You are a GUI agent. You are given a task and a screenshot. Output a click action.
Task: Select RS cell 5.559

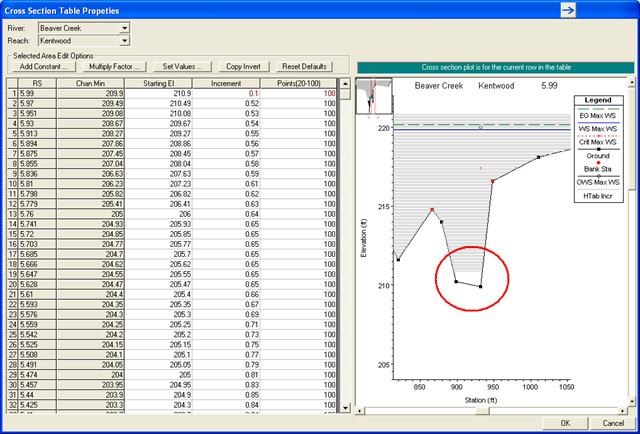pos(37,324)
